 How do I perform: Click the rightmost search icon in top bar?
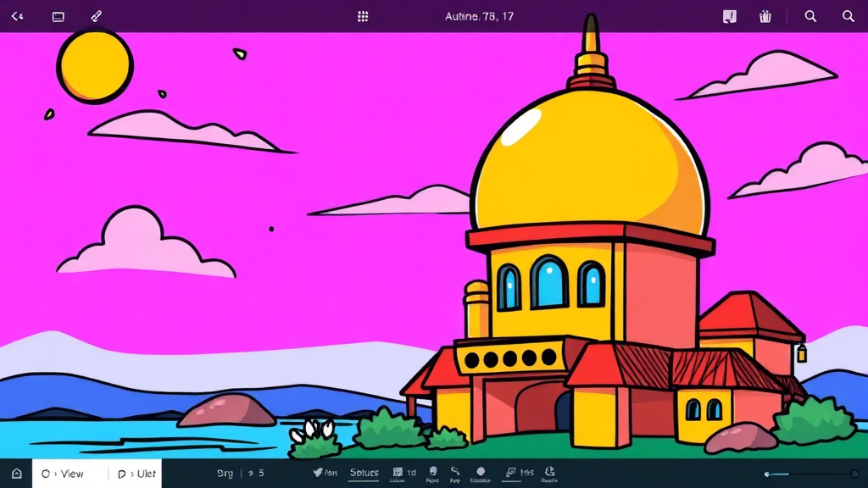coord(848,16)
